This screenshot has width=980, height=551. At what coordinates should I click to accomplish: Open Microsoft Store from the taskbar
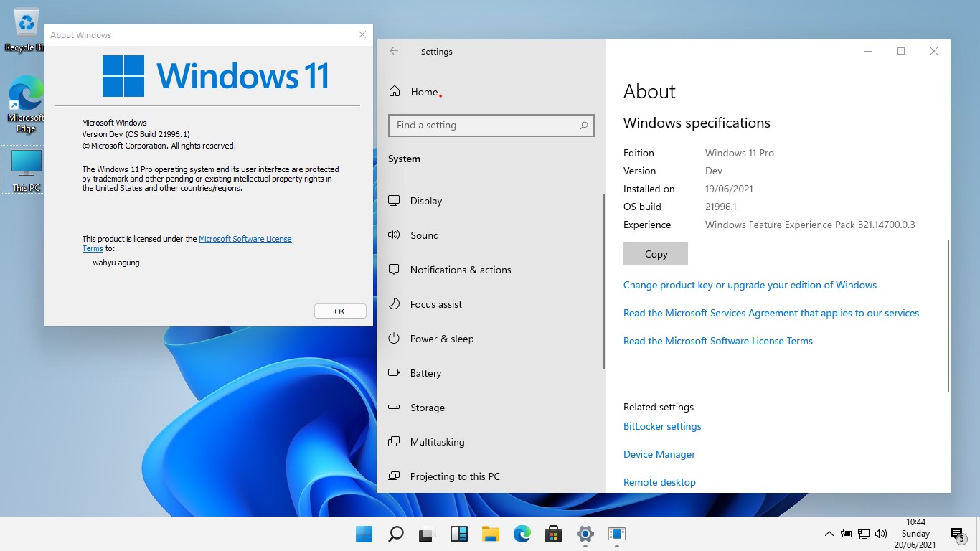click(x=553, y=534)
